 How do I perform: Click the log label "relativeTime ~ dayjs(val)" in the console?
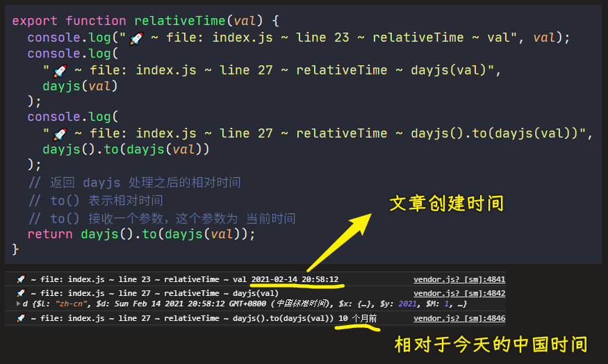click(x=221, y=293)
